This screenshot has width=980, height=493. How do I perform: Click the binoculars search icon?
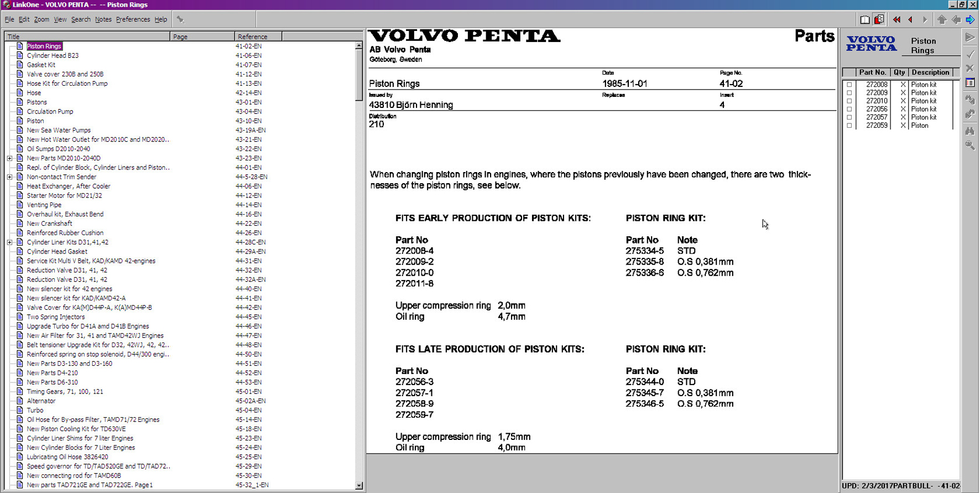point(970,131)
